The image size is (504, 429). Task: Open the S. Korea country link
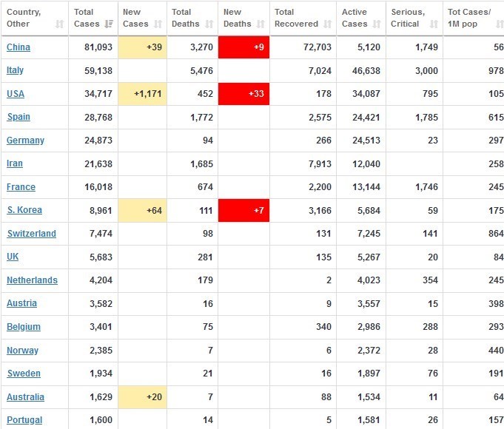pyautogui.click(x=24, y=210)
